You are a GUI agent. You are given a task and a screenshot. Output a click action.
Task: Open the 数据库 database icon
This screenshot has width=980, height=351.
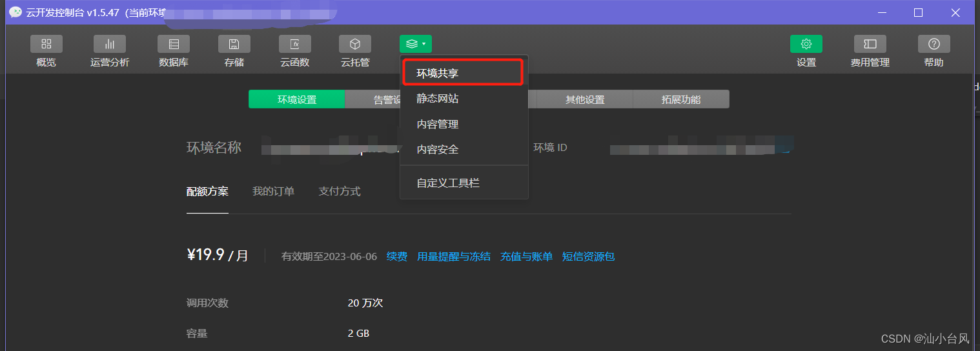pos(174,44)
